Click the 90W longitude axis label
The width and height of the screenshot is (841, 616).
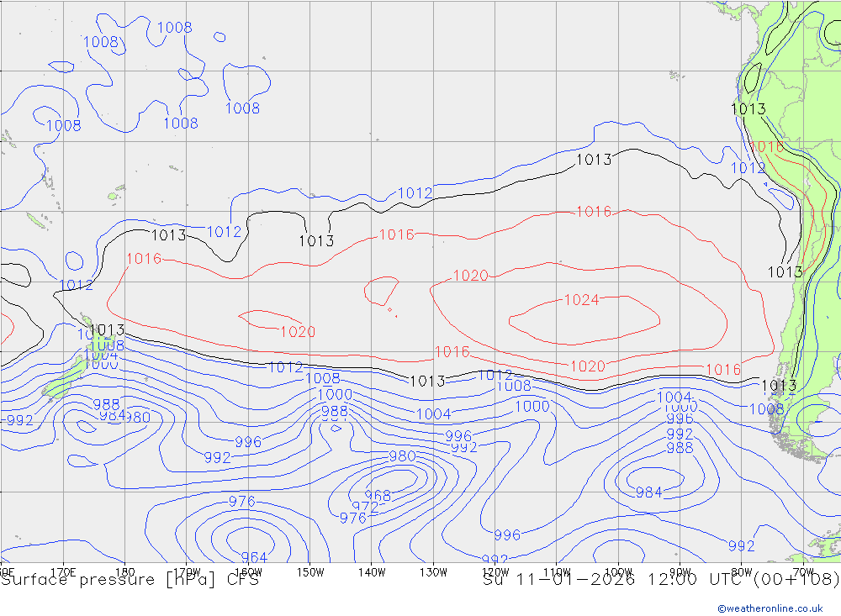coord(680,572)
